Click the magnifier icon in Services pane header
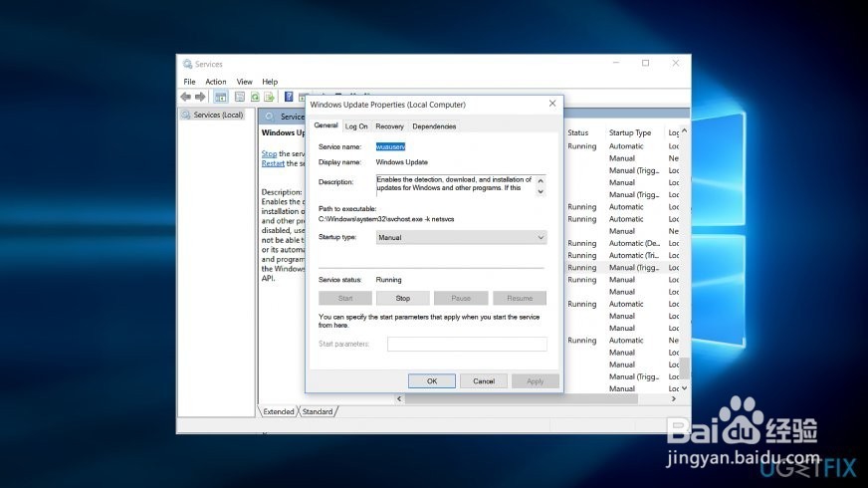Image resolution: width=868 pixels, height=488 pixels. (x=270, y=117)
